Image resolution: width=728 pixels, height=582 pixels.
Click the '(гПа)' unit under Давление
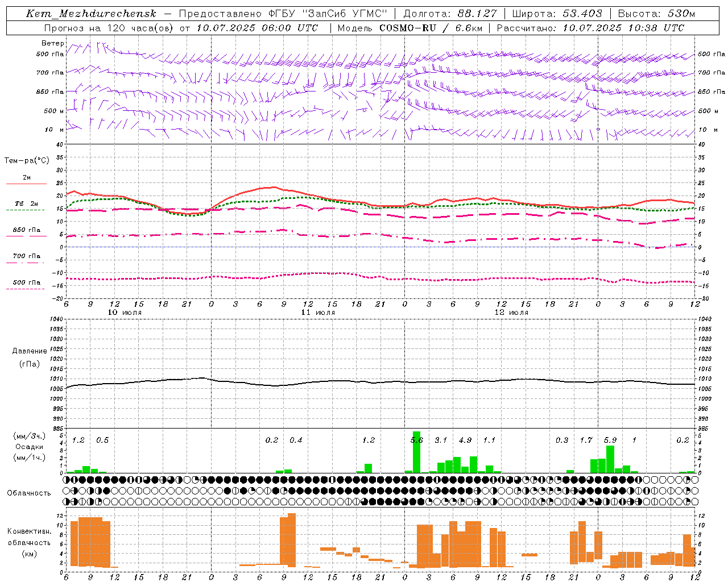(30, 364)
